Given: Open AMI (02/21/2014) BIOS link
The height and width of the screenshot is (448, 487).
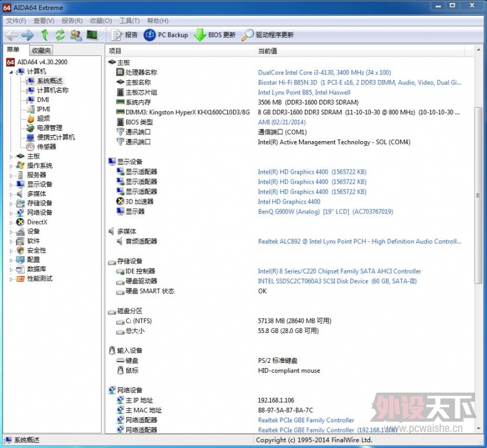Looking at the screenshot, I should pos(281,123).
